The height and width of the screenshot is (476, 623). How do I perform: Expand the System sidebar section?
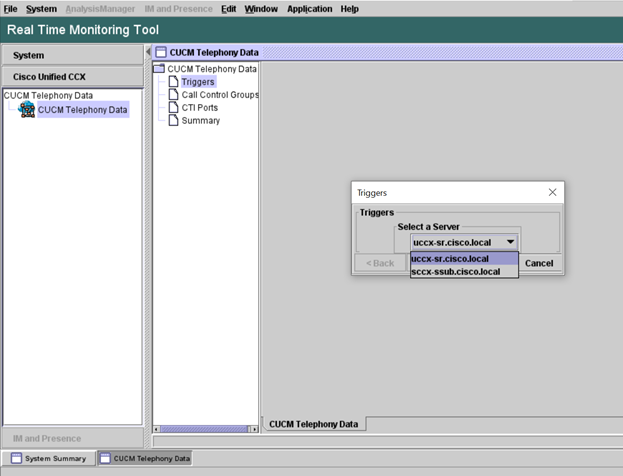pos(73,55)
